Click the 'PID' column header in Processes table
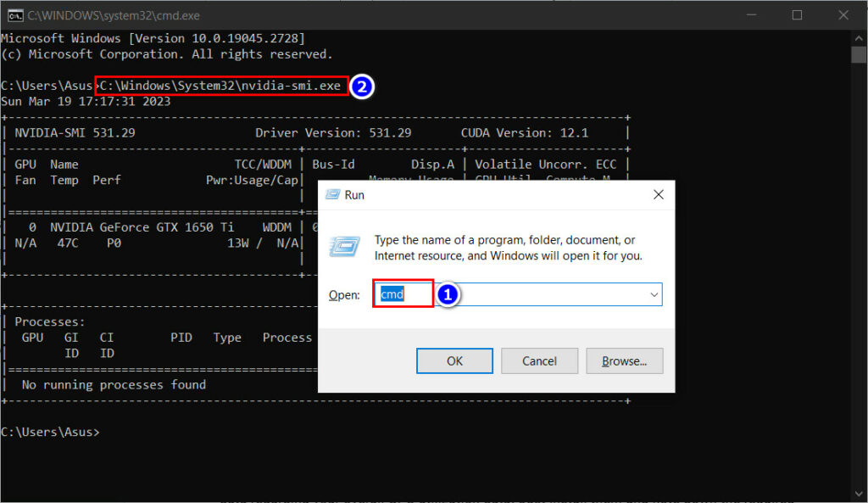 click(x=181, y=338)
